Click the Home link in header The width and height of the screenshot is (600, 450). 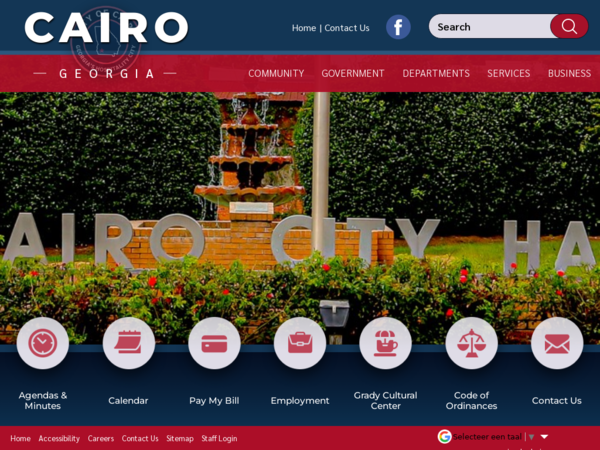(304, 28)
